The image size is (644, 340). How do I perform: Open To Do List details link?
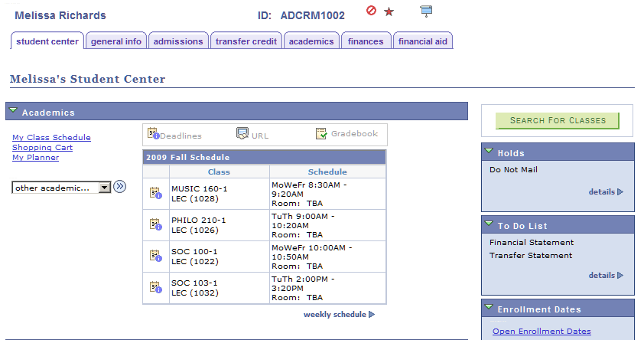602,276
